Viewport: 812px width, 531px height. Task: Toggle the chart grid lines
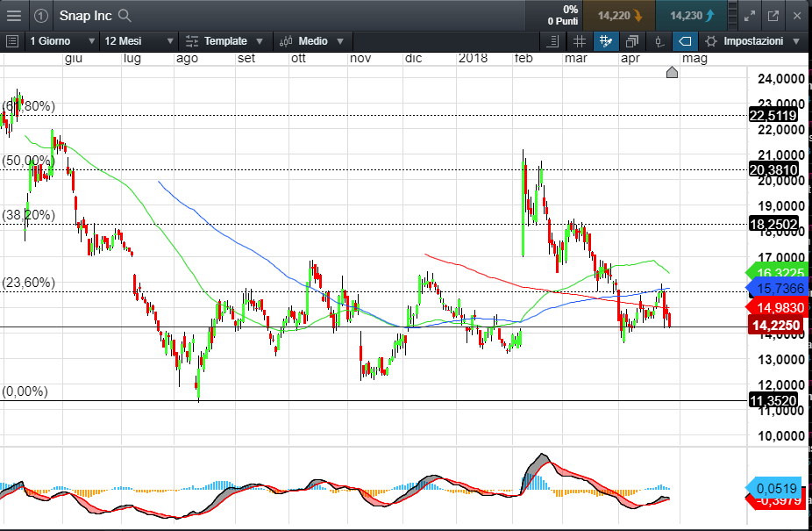click(579, 41)
